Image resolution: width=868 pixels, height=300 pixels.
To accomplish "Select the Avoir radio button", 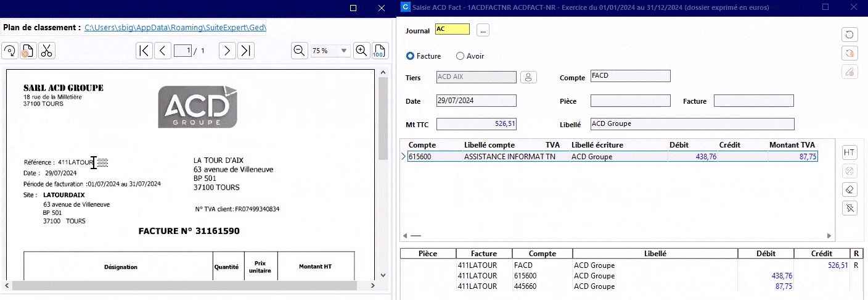I will pos(460,56).
